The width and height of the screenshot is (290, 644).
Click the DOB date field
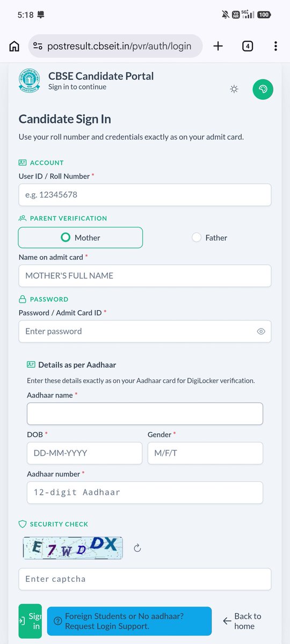(x=84, y=453)
